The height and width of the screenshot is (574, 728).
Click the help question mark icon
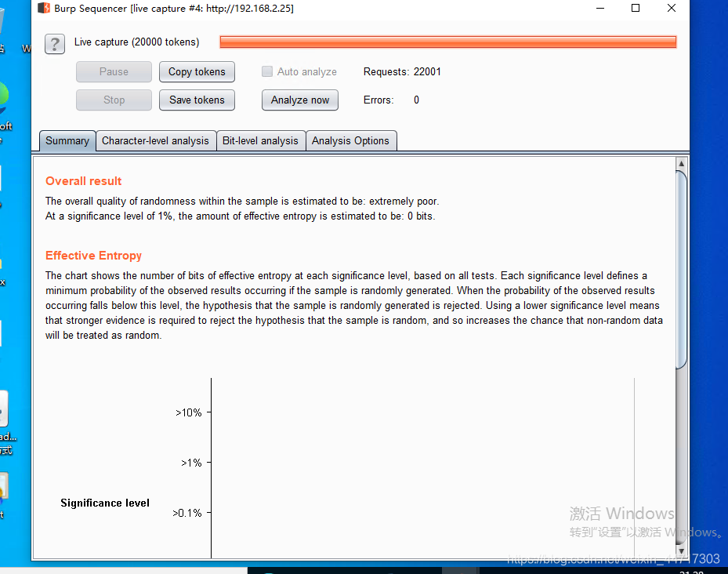point(55,44)
